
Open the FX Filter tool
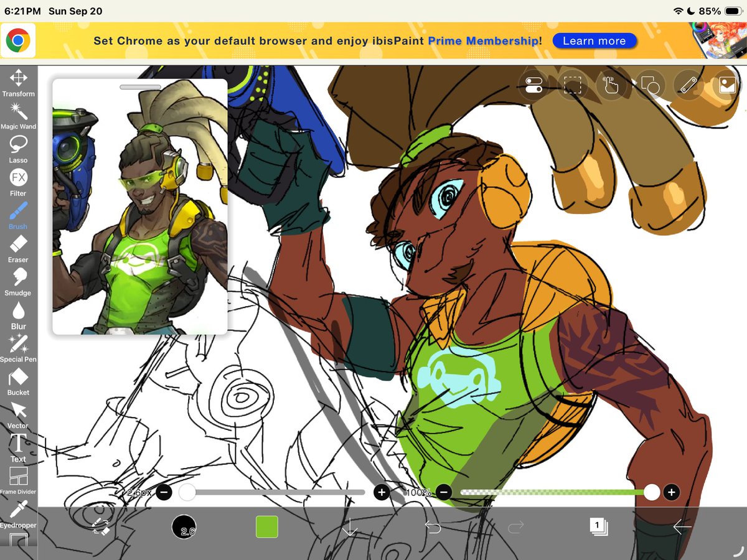click(18, 182)
